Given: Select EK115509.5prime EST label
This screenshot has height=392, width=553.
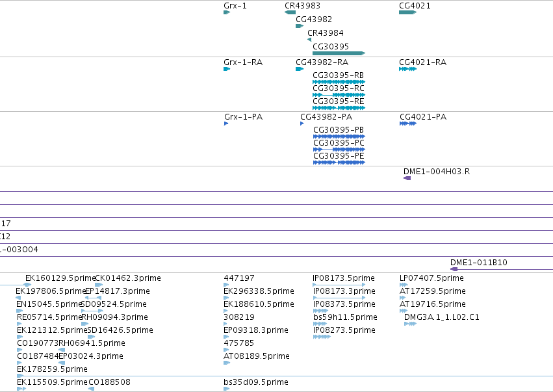Looking at the screenshot, I should click(52, 382).
